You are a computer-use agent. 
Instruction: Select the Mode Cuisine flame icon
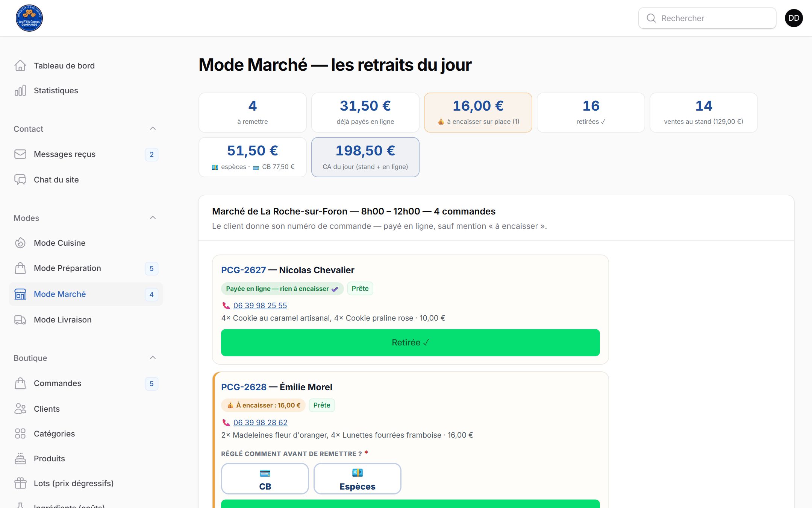click(x=20, y=243)
